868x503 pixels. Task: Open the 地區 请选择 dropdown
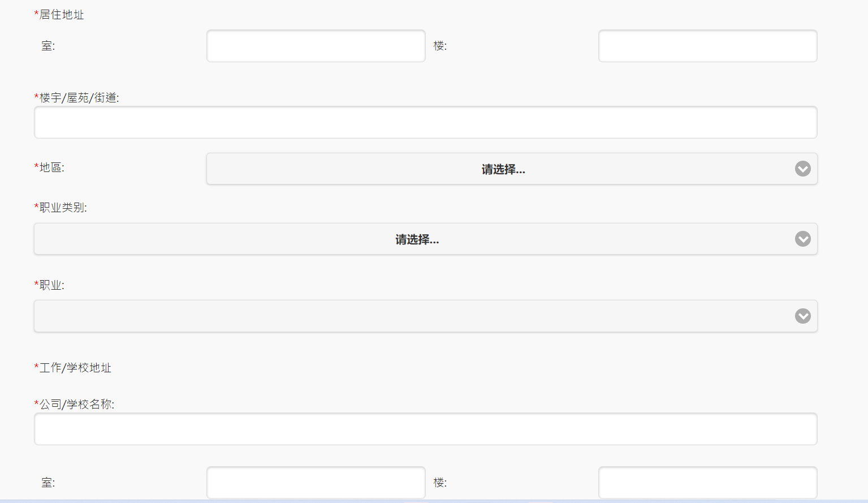point(503,169)
